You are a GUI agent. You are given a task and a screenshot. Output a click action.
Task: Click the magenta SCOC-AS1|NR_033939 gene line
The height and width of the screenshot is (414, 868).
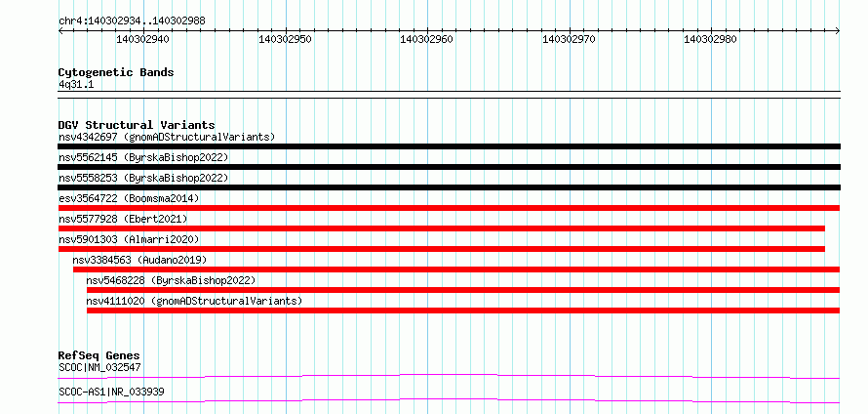(449, 399)
